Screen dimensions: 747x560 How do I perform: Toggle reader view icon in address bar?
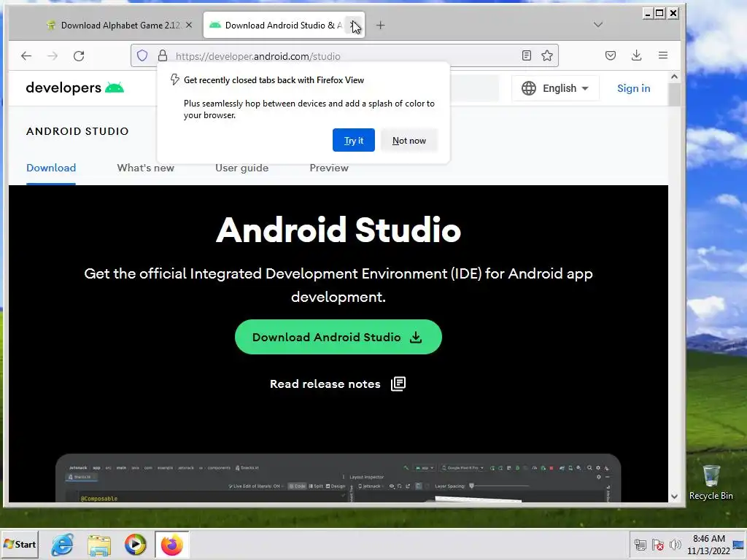pyautogui.click(x=527, y=55)
